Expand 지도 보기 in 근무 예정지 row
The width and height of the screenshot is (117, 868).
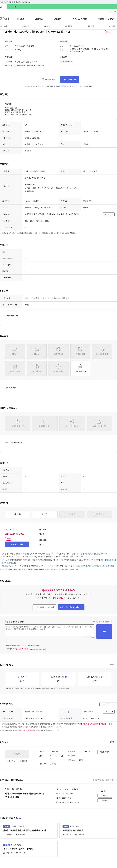click(109, 214)
